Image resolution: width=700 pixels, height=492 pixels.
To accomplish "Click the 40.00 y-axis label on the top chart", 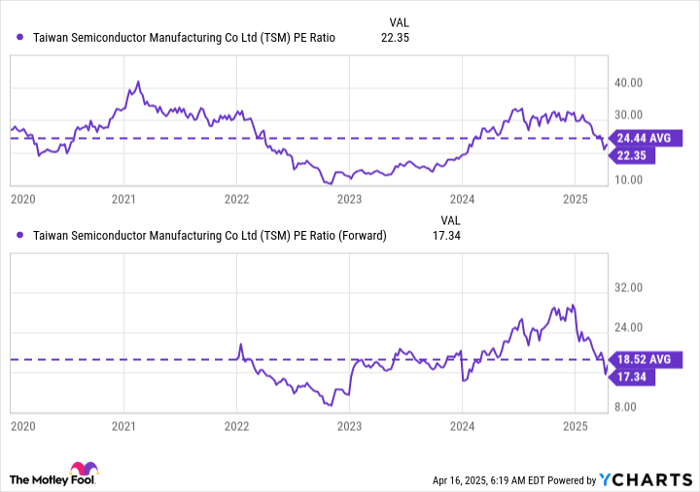I will [630, 83].
